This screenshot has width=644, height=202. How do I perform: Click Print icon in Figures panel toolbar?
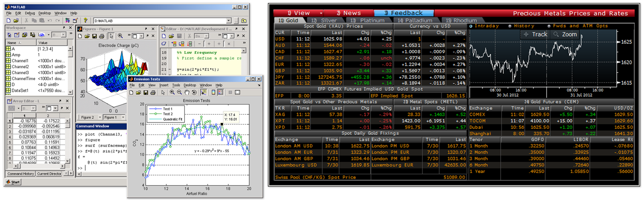click(102, 36)
